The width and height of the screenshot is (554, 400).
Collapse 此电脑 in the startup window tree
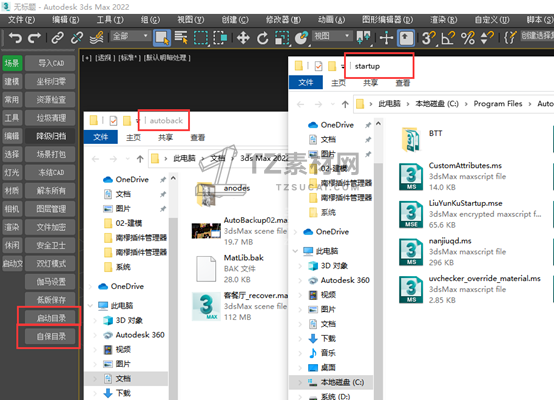(x=295, y=251)
